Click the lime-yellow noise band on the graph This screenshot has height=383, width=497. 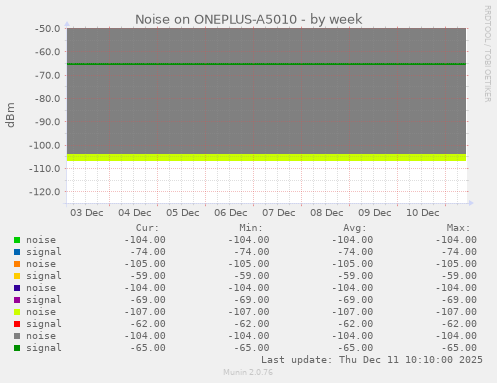[x=266, y=157]
